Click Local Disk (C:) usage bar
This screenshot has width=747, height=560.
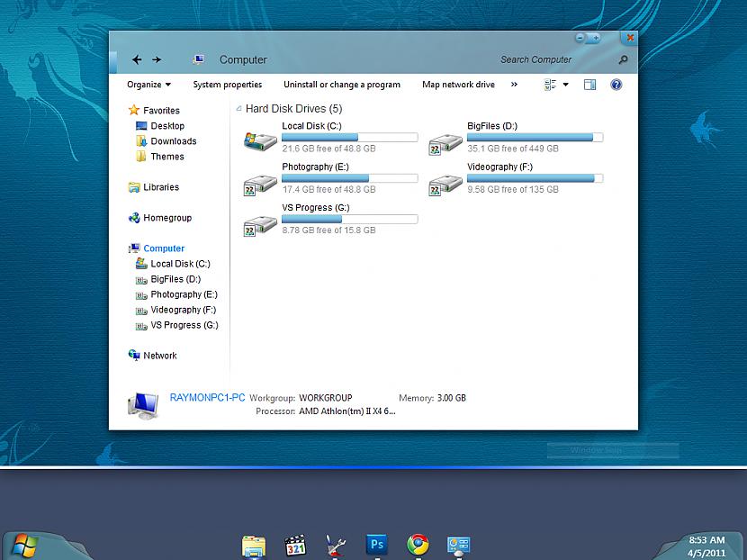coord(350,137)
